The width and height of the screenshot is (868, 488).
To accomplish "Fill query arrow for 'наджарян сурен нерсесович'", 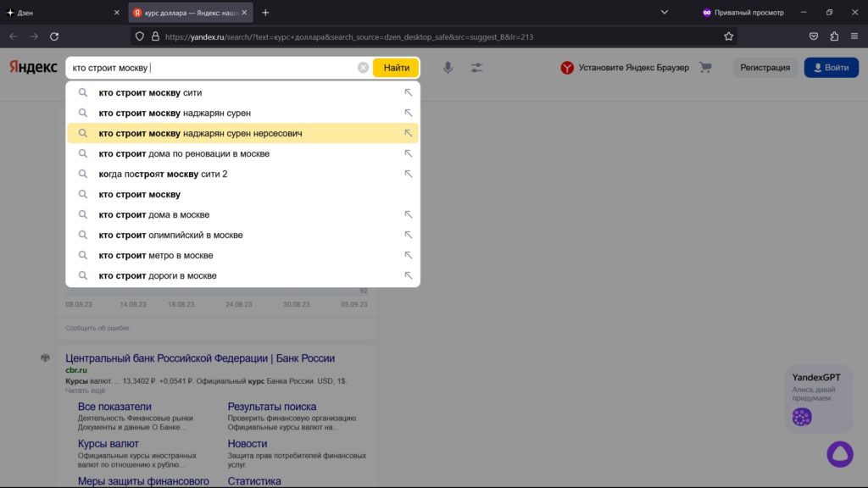I will coord(408,133).
